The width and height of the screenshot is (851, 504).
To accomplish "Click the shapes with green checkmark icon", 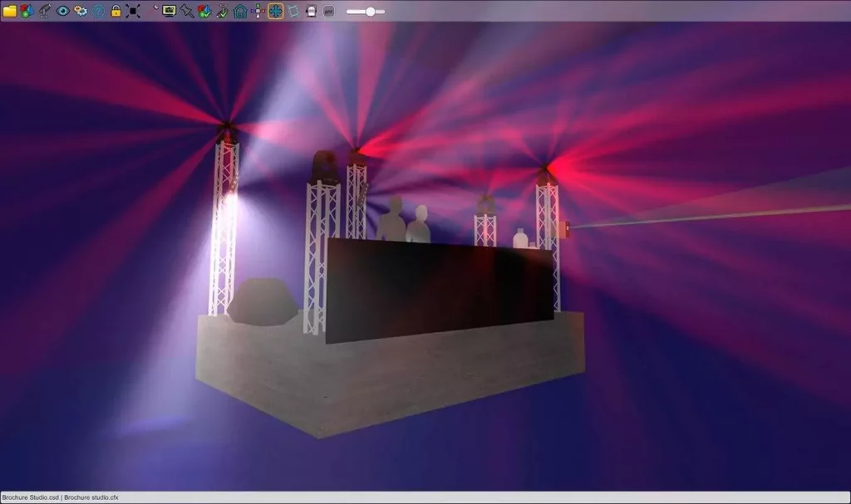I will click(204, 11).
